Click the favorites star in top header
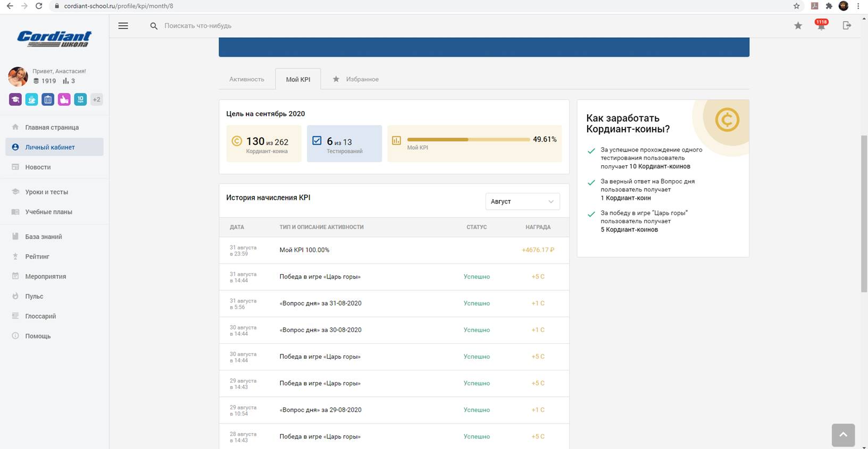868x449 pixels. [x=798, y=26]
